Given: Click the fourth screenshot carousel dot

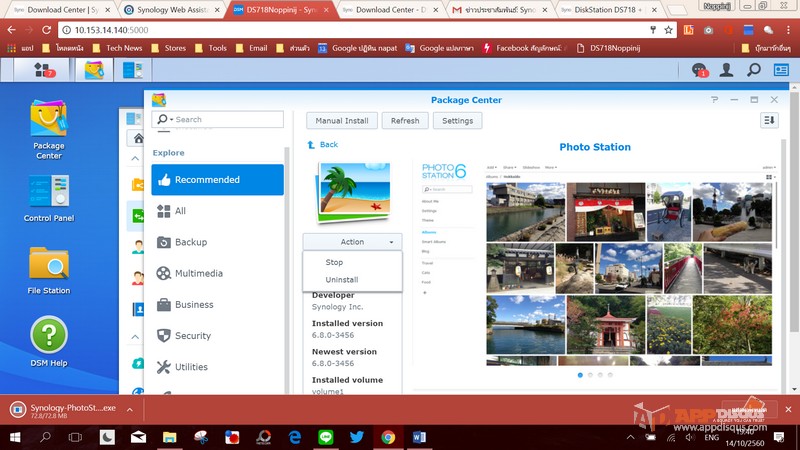Looking at the screenshot, I should pyautogui.click(x=610, y=375).
